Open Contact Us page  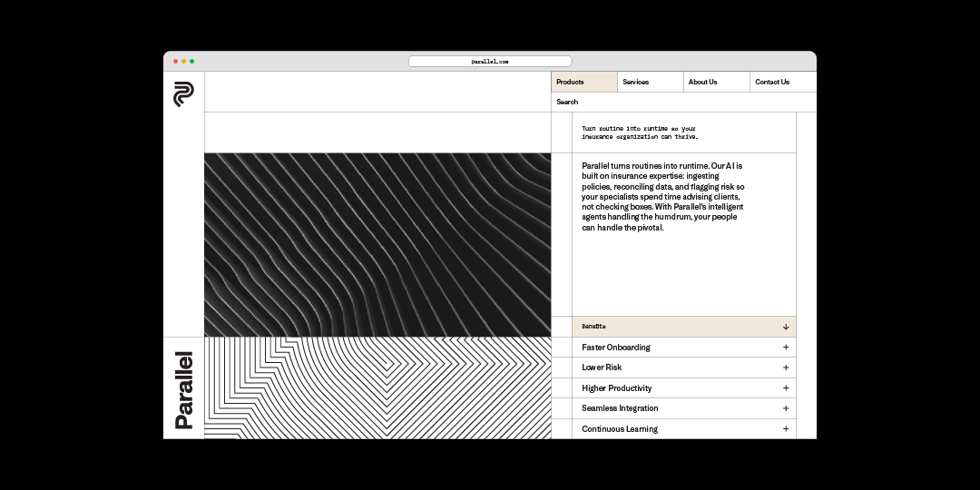click(783, 82)
